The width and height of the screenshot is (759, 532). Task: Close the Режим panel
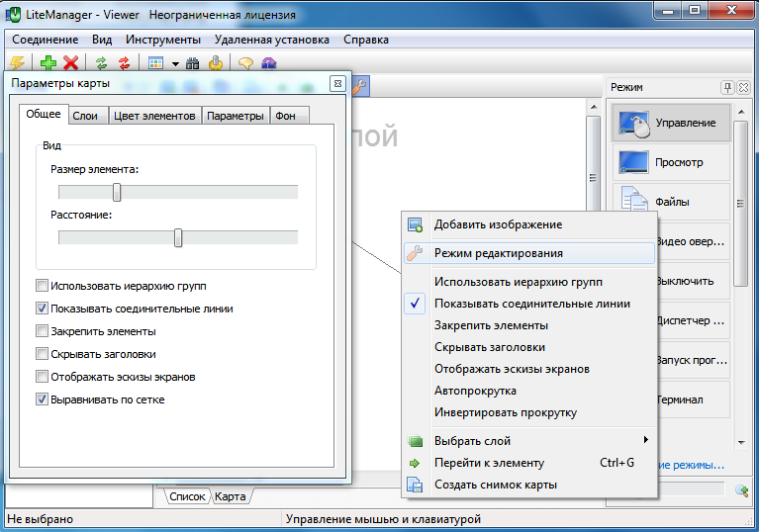coord(743,88)
